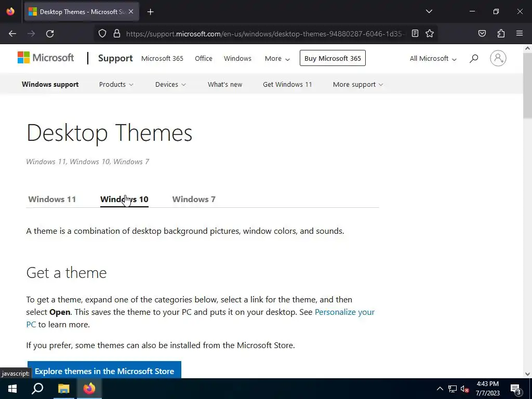Viewport: 532px width, 399px height.
Task: Toggle reader view icon in address bar
Action: point(415,33)
